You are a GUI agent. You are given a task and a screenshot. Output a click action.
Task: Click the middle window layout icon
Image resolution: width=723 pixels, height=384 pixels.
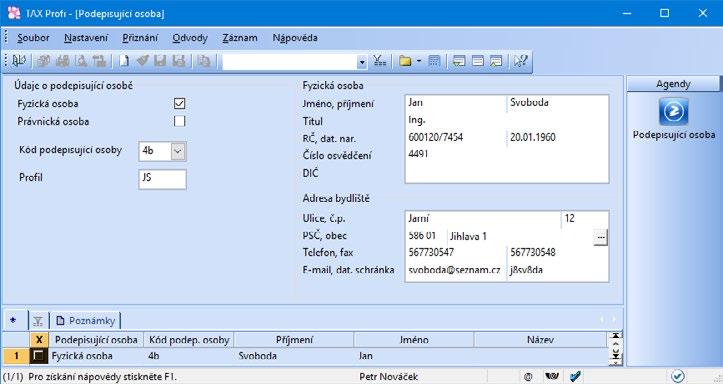(478, 61)
